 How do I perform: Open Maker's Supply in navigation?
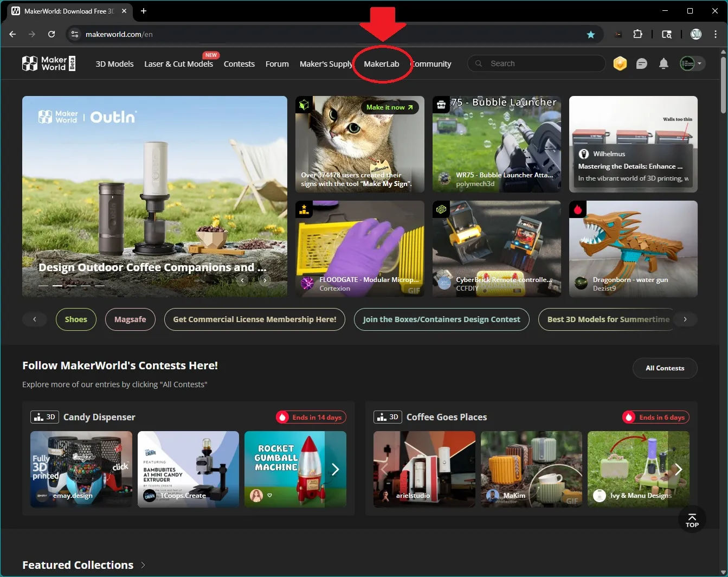click(x=326, y=64)
